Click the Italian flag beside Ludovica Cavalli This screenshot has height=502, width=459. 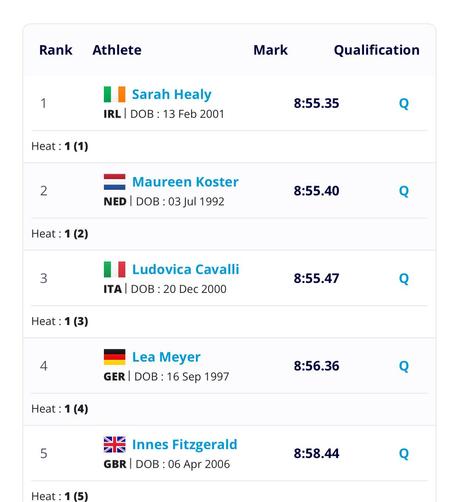[114, 269]
